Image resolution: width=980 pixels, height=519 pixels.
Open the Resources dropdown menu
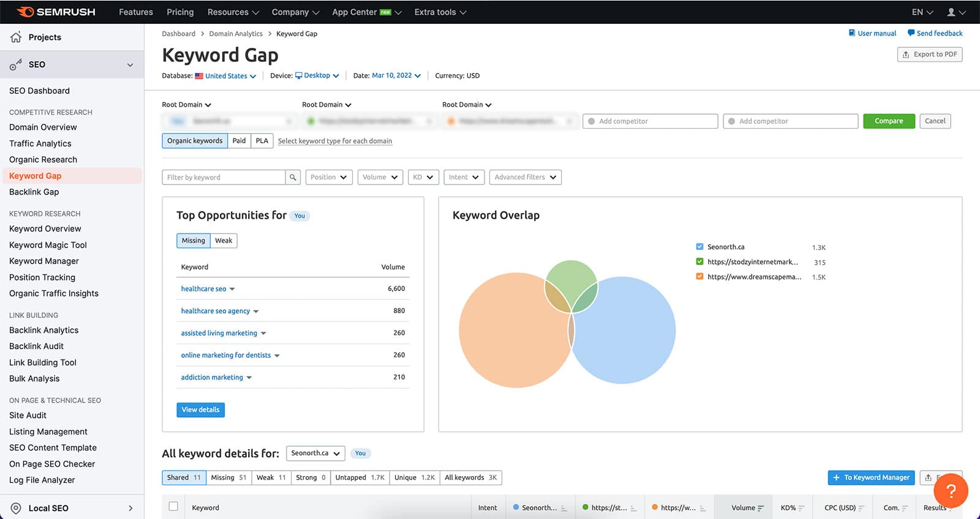pos(233,12)
